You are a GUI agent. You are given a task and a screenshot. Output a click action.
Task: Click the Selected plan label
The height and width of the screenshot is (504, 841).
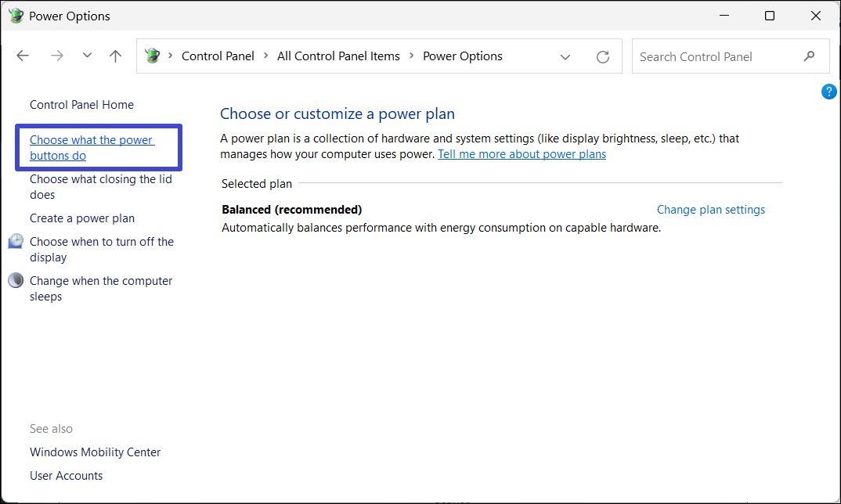click(257, 184)
